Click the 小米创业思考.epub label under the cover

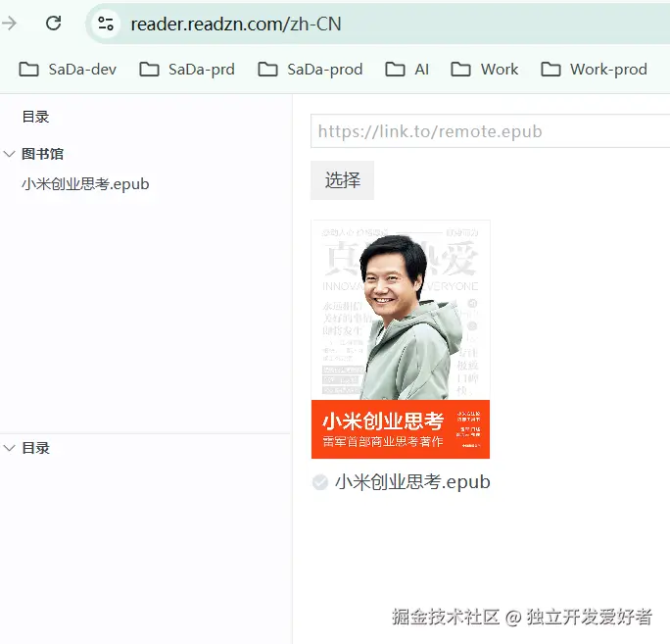coord(412,482)
